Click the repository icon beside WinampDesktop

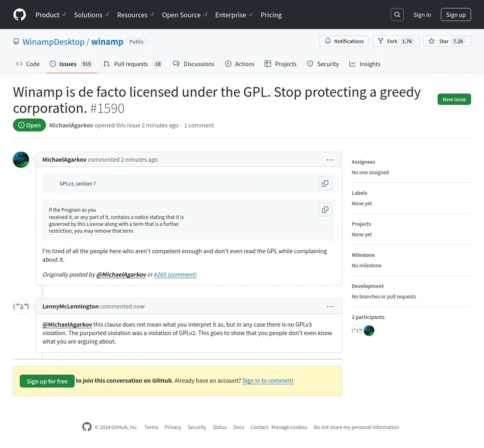(16, 42)
